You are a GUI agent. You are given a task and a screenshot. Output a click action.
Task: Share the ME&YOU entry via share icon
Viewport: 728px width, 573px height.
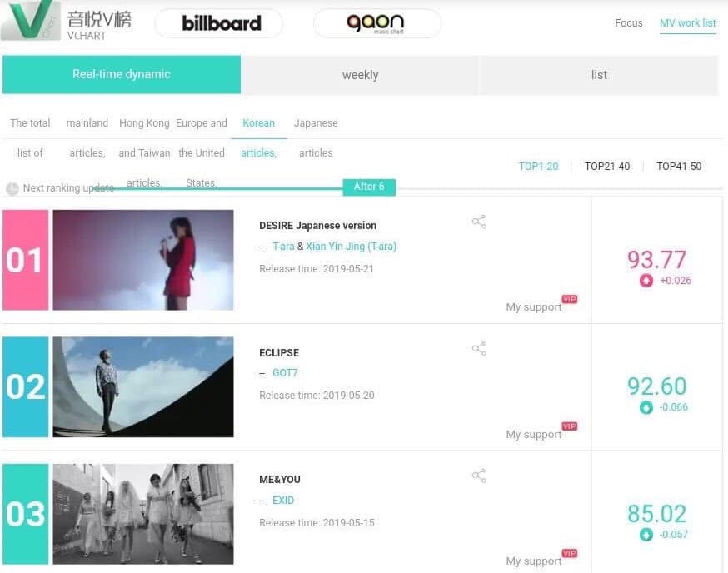pyautogui.click(x=479, y=476)
